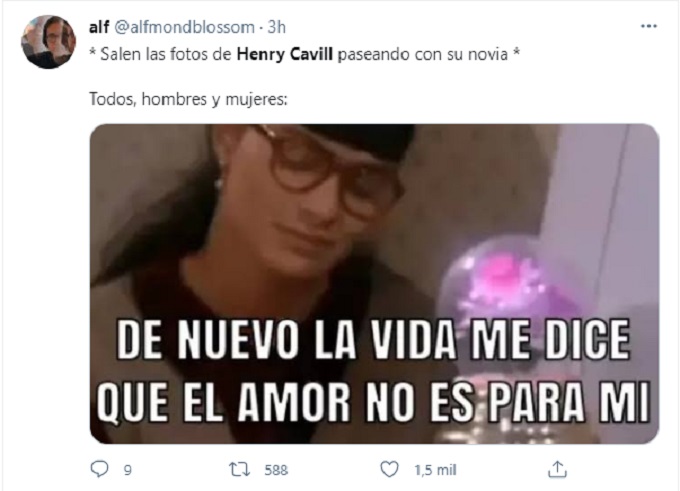Click the 'QUE EL AMOR NO ES PARA MI' caption
The width and height of the screenshot is (680, 491).
[373, 401]
